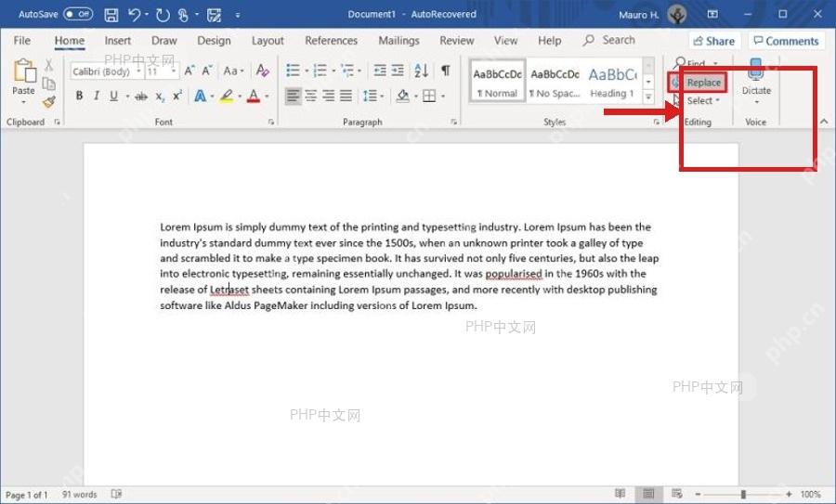Click the Save icon in title bar
This screenshot has height=504, width=836.
pyautogui.click(x=111, y=15)
